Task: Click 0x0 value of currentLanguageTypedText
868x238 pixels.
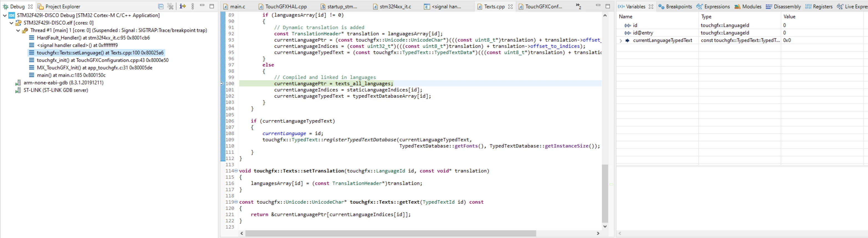Action: click(x=787, y=40)
